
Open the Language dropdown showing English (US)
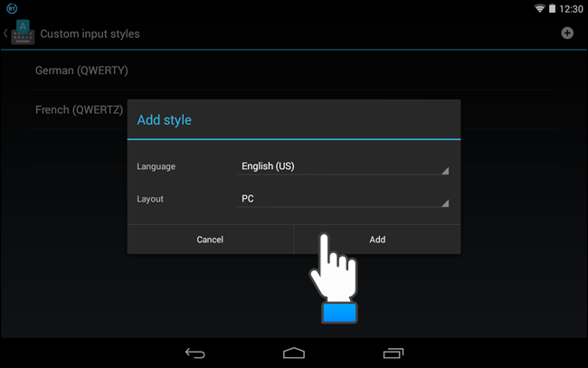(343, 166)
